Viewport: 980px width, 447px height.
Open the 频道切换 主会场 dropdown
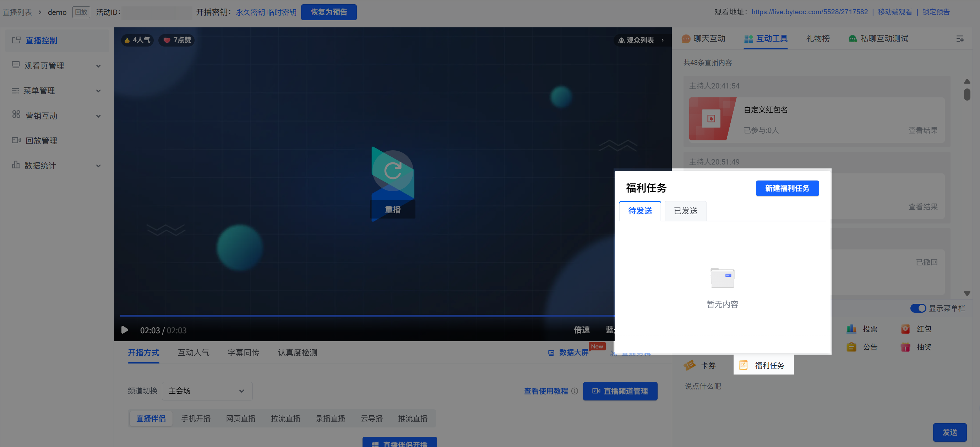[x=207, y=391]
